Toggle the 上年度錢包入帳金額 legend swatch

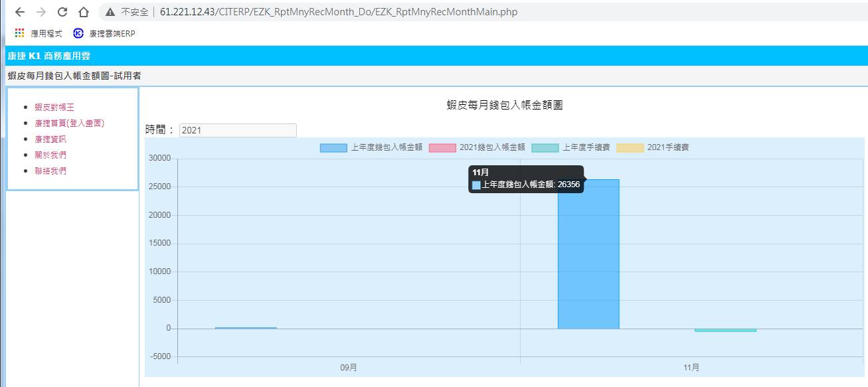point(333,147)
